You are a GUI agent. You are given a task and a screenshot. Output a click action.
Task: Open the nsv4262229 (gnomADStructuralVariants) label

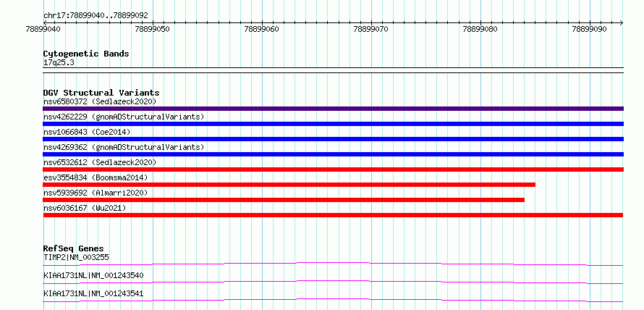point(124,117)
